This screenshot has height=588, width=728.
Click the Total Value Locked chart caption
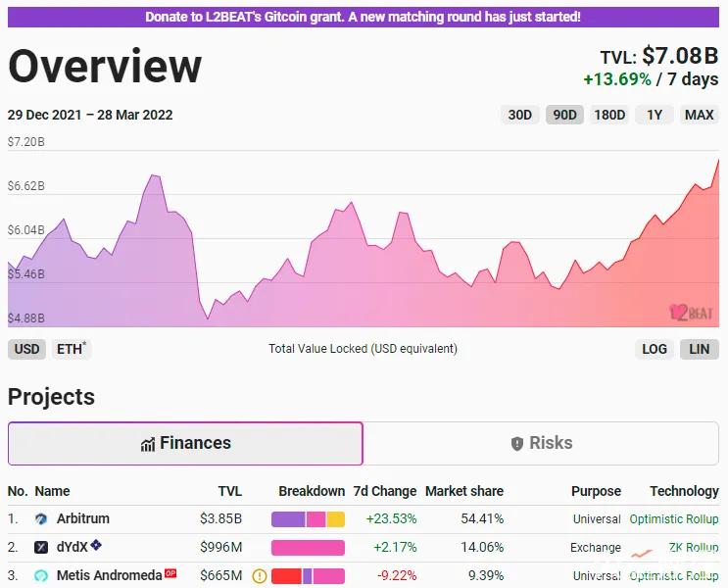click(364, 349)
